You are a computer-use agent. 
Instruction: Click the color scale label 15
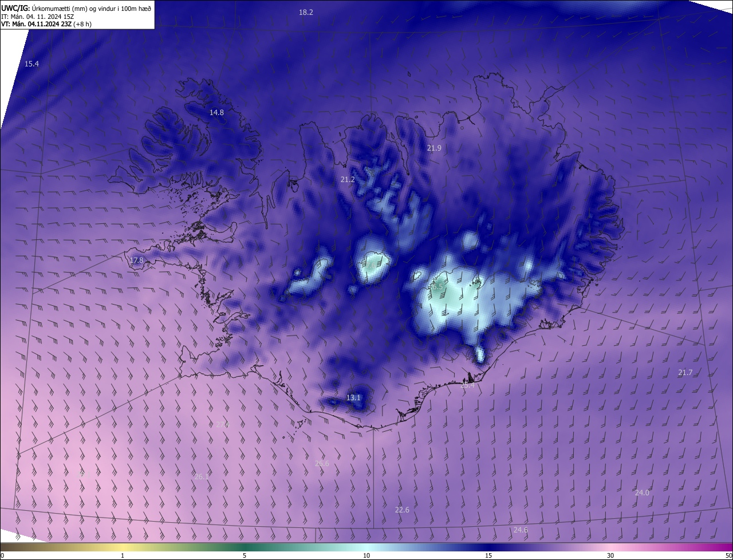coord(488,555)
